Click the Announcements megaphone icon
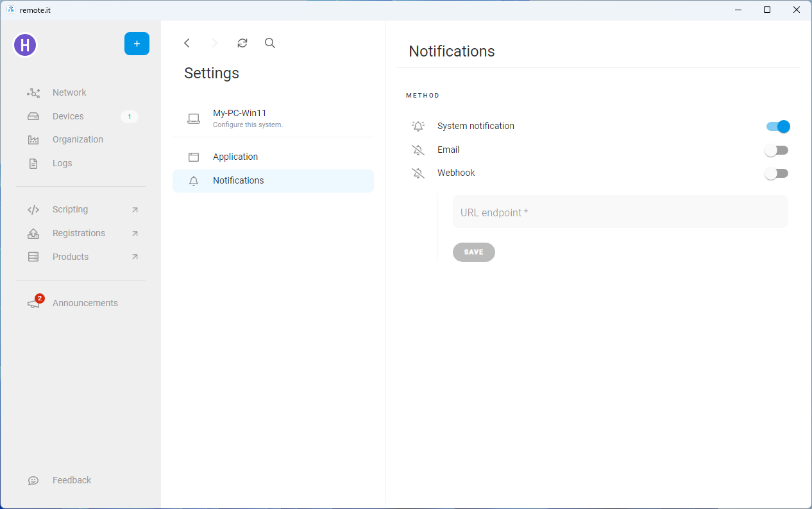The width and height of the screenshot is (812, 509). pos(33,304)
